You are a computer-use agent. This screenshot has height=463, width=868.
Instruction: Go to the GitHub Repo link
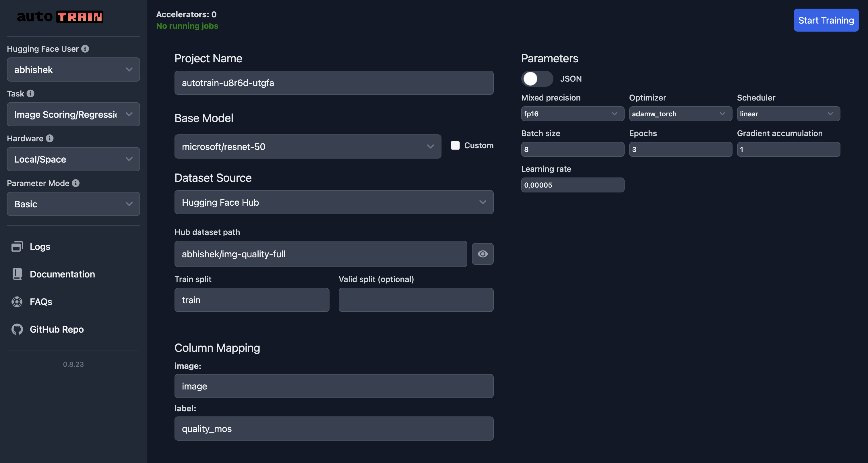click(57, 329)
